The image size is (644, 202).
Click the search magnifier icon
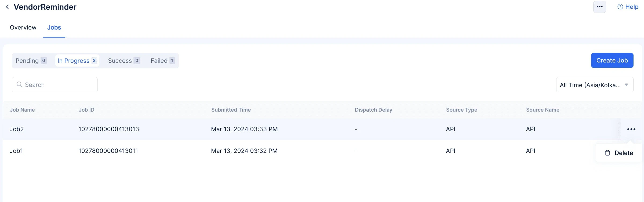(19, 85)
